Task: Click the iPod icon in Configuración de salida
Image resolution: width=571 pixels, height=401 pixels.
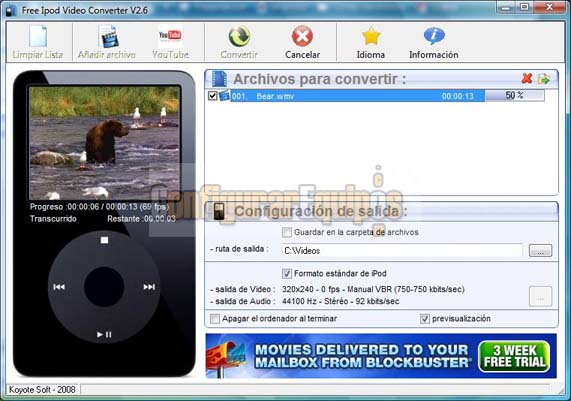Action: tap(219, 211)
